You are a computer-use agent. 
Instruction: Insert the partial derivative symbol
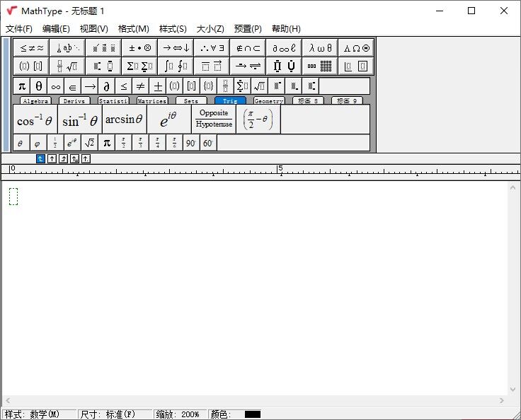point(106,86)
